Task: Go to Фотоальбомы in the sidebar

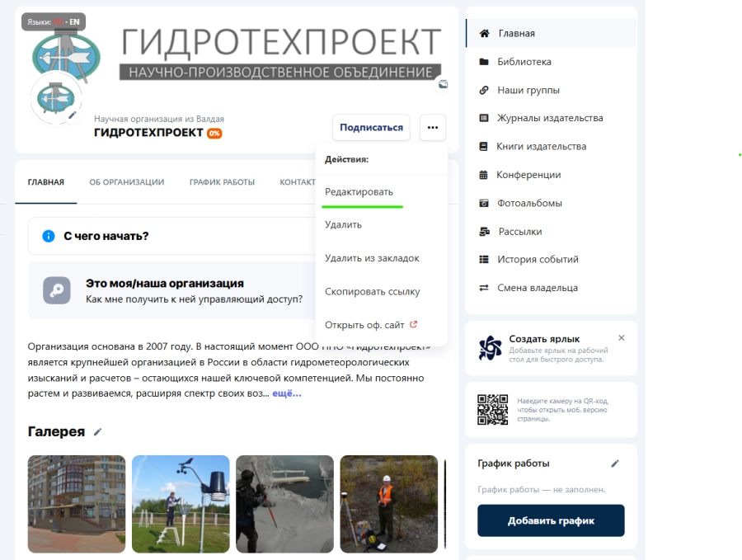Action: [x=529, y=203]
